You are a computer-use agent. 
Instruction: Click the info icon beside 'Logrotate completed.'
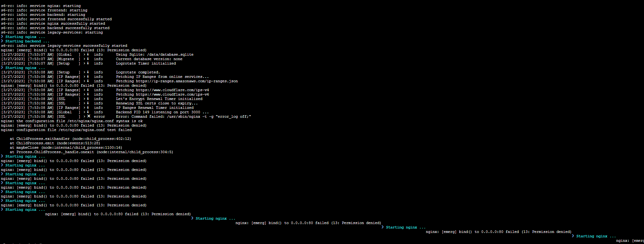(x=88, y=72)
